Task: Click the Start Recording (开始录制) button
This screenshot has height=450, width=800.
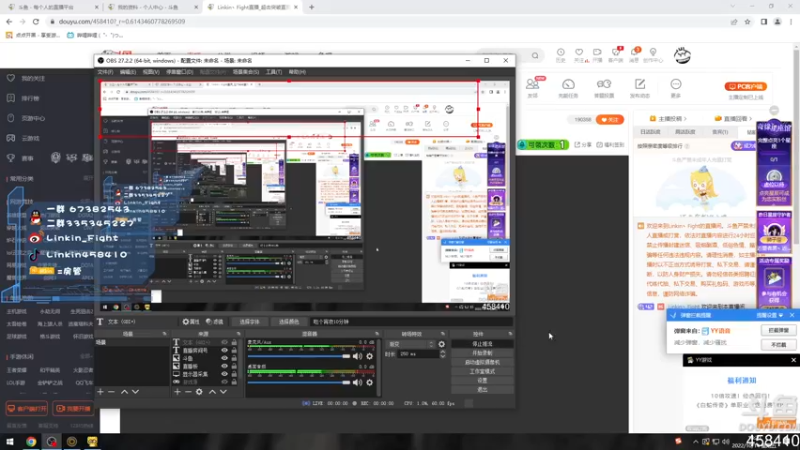Action: 482,353
